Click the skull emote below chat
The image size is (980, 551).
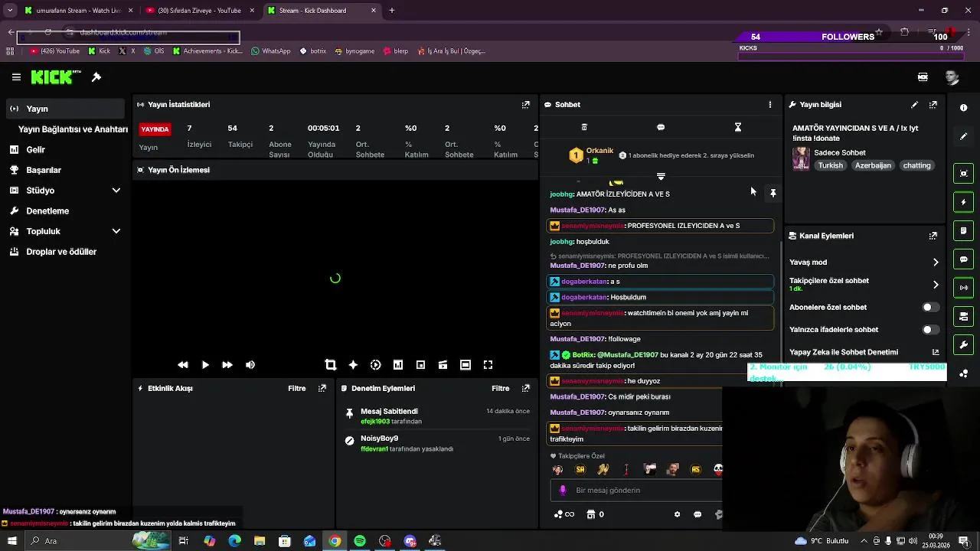coord(718,470)
